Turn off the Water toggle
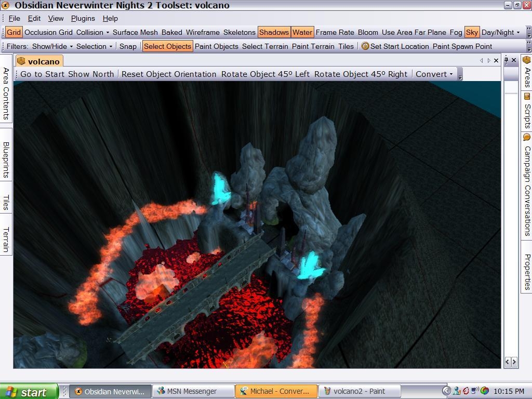 [302, 32]
